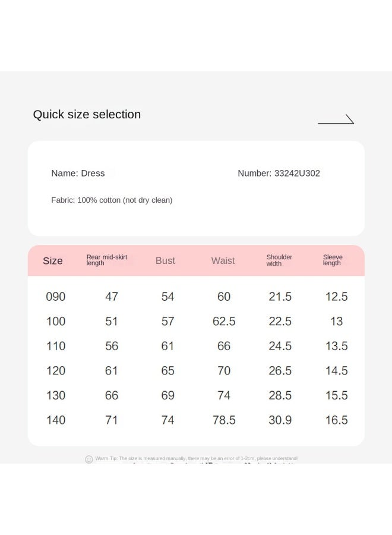Screen dimensions: 392x535
Task: Click the Number: 33242U302 label
Action: [279, 174]
